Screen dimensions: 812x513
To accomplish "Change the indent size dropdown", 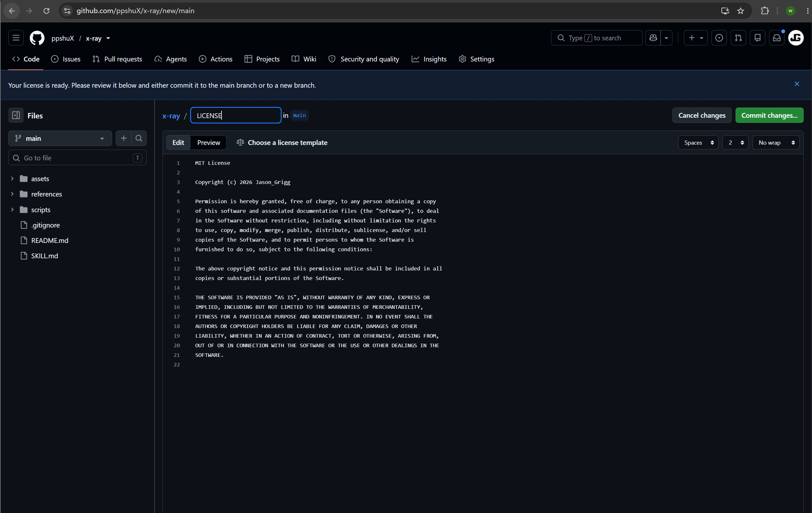I will tap(735, 143).
